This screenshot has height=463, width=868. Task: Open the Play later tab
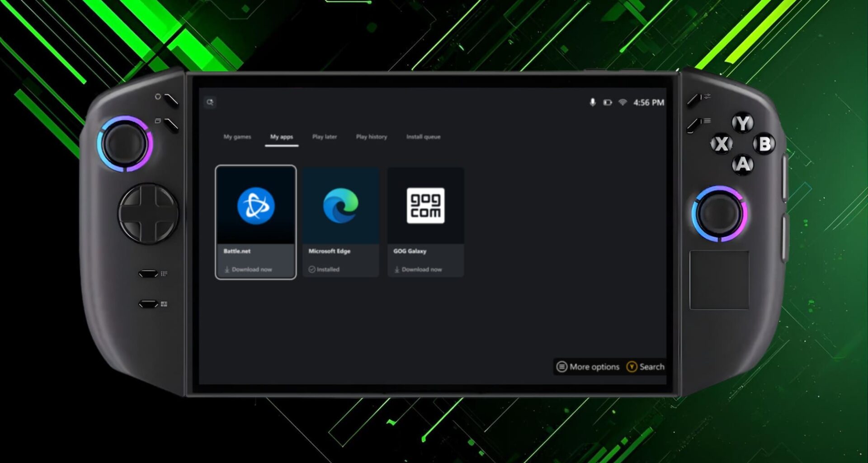click(x=324, y=137)
